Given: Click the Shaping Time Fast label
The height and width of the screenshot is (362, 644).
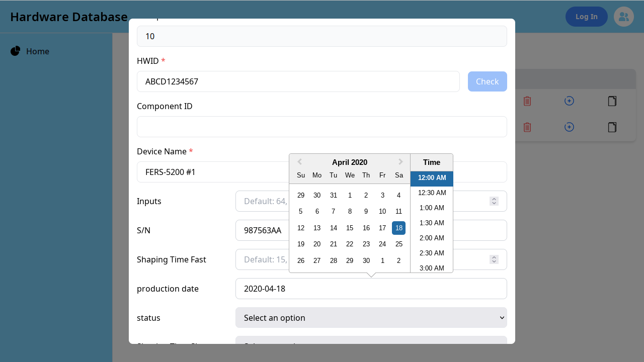Looking at the screenshot, I should (x=172, y=259).
